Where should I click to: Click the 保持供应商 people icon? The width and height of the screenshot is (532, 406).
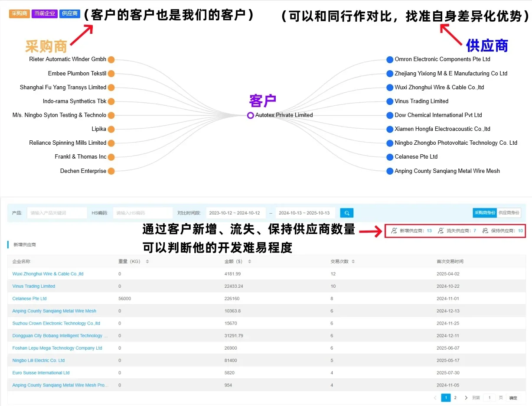point(485,231)
